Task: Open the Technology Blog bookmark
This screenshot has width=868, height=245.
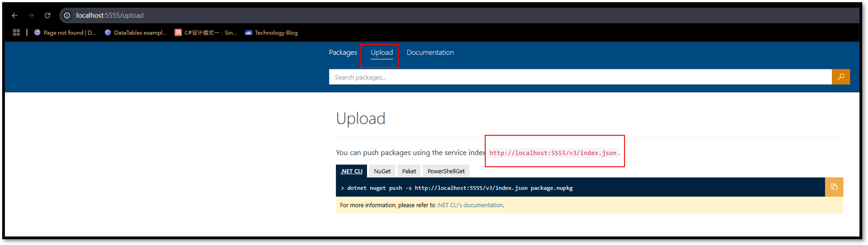Action: tap(271, 32)
